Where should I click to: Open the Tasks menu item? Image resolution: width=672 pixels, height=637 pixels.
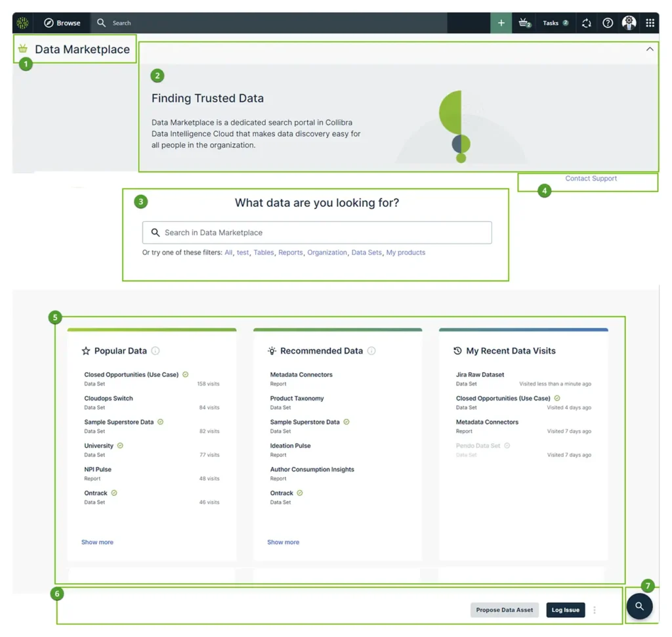pos(555,23)
